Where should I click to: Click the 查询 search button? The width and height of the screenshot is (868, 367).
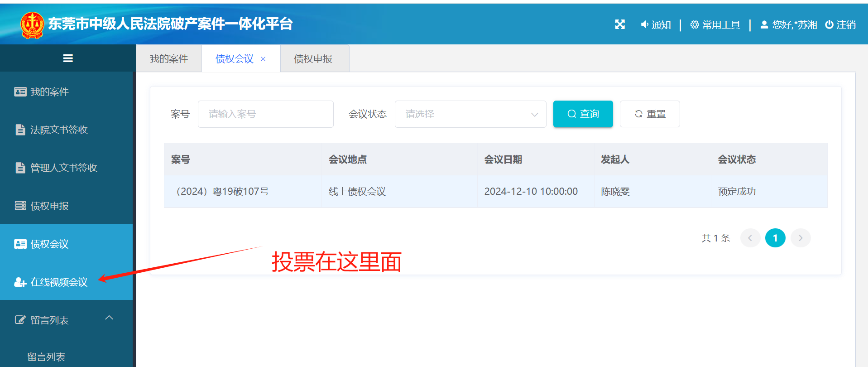click(x=583, y=114)
